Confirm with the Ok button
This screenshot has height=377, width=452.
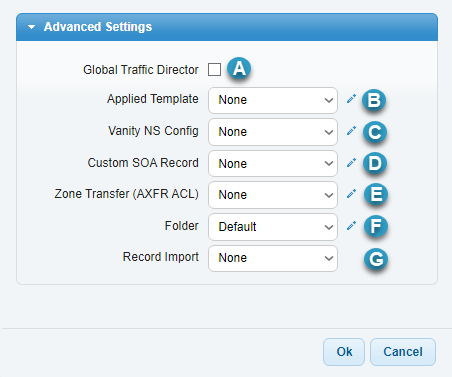click(344, 352)
